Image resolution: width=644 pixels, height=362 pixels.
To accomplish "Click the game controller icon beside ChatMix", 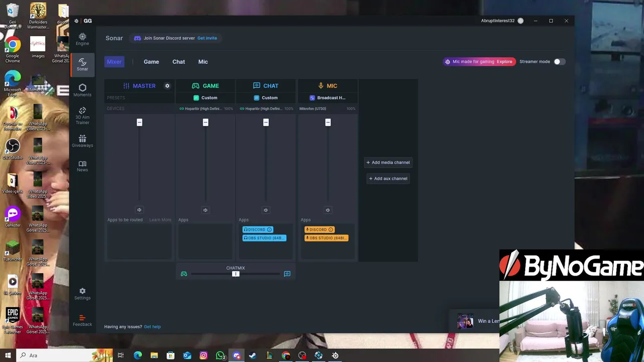I will tap(184, 274).
